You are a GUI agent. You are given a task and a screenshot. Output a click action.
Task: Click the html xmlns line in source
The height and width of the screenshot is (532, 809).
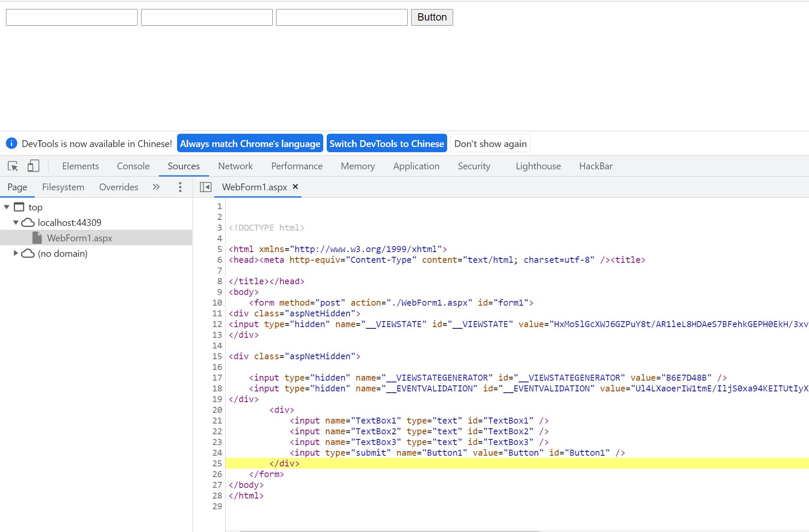338,249
